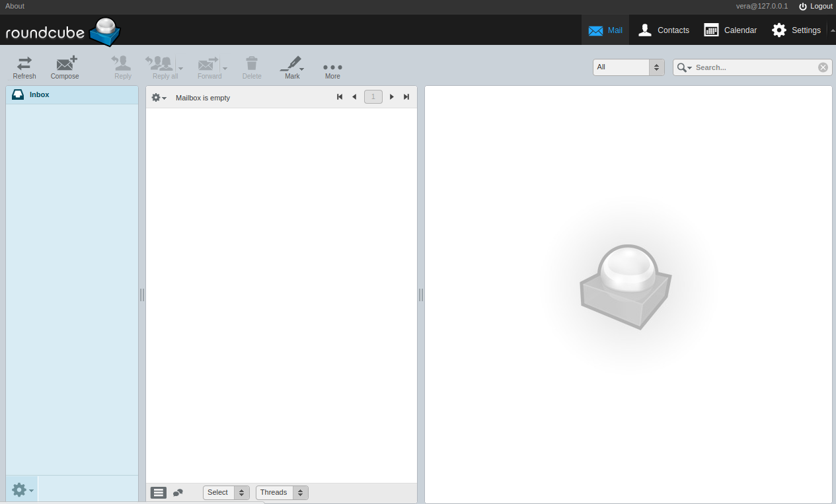Viewport: 836px width, 504px height.
Task: Click the vera@127.0.0.1 username
Action: coord(762,6)
